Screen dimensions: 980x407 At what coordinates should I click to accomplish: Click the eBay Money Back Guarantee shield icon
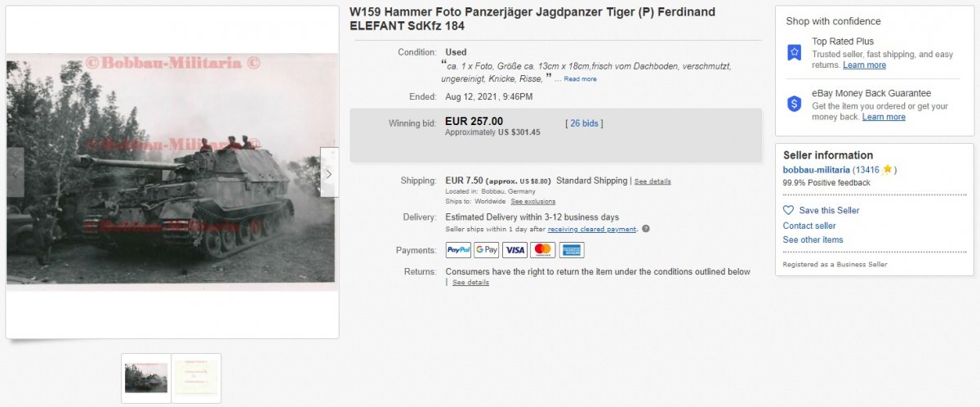pos(794,104)
